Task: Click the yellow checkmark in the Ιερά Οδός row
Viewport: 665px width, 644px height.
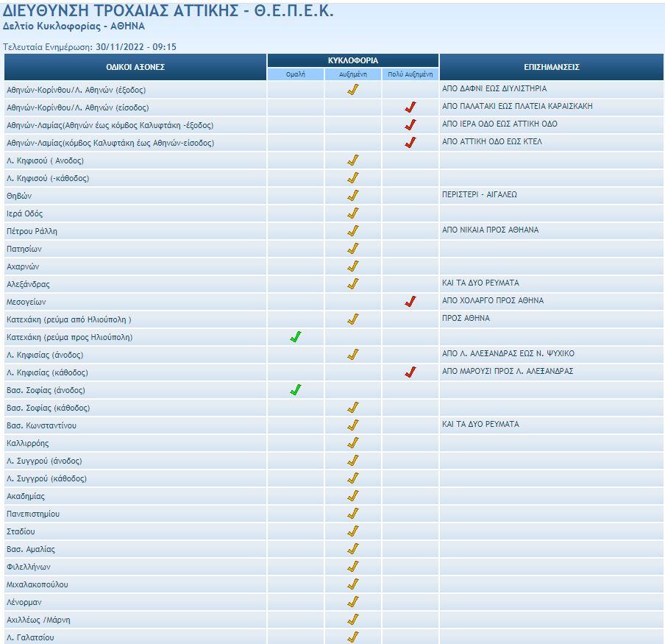Action: click(353, 213)
